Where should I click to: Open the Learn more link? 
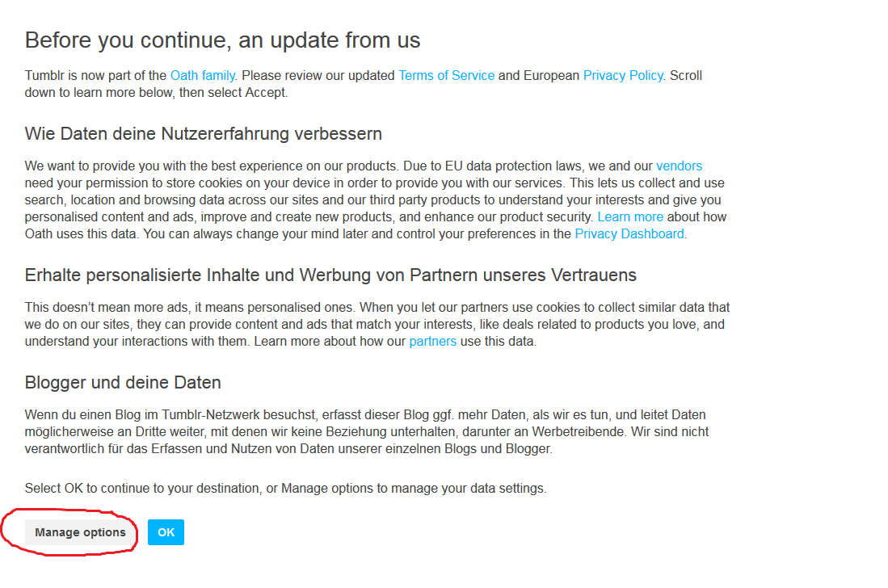click(630, 217)
